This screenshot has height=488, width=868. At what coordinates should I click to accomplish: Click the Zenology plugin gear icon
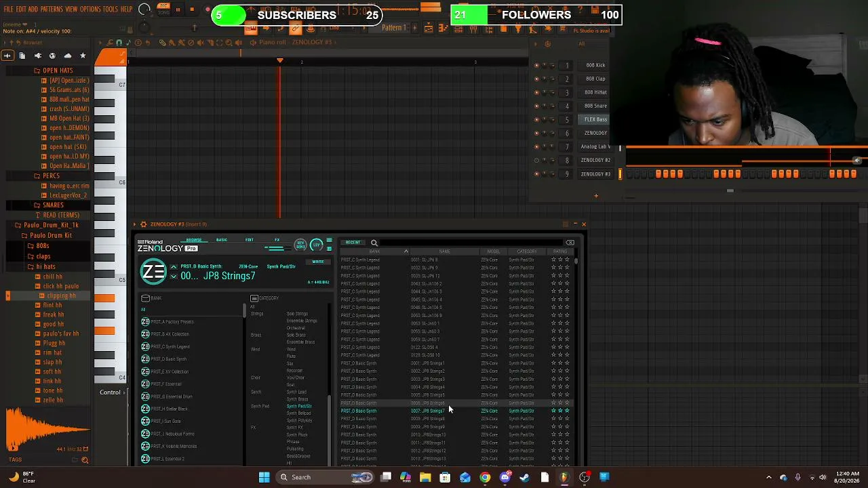[x=143, y=224]
